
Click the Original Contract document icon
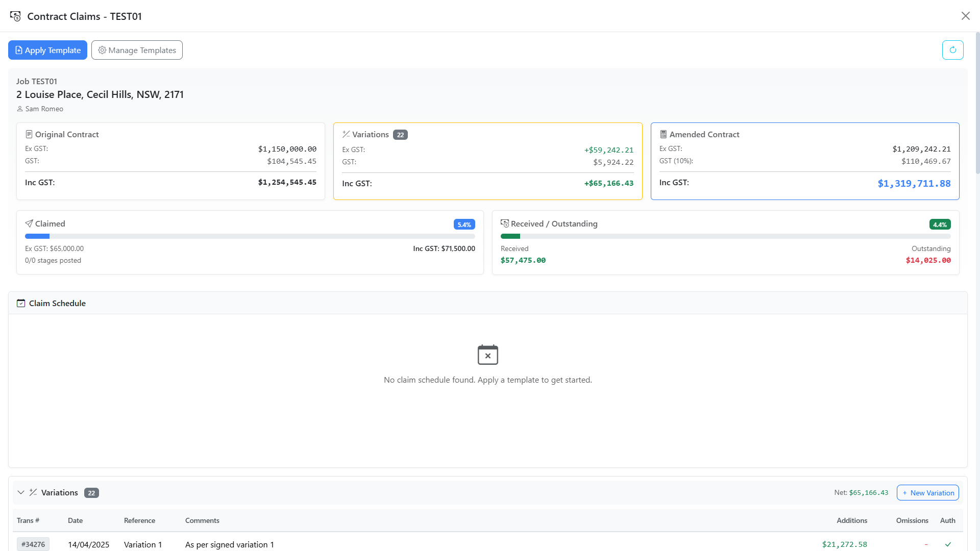click(x=29, y=134)
